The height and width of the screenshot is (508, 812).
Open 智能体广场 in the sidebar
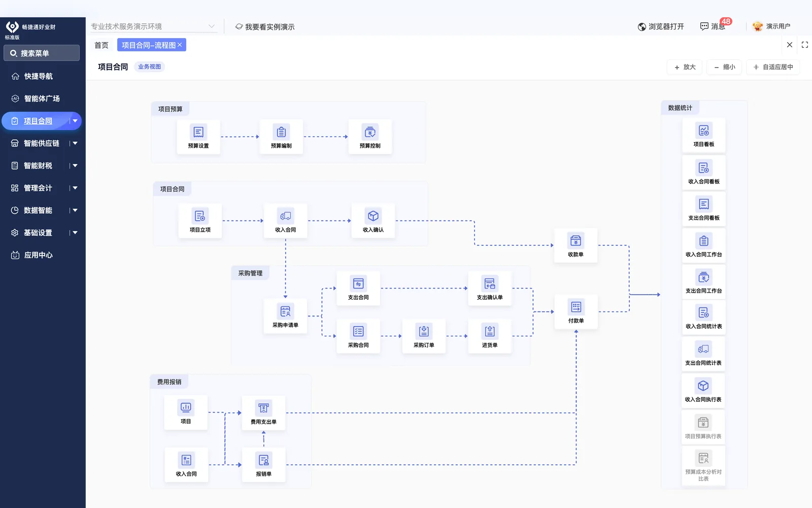42,99
